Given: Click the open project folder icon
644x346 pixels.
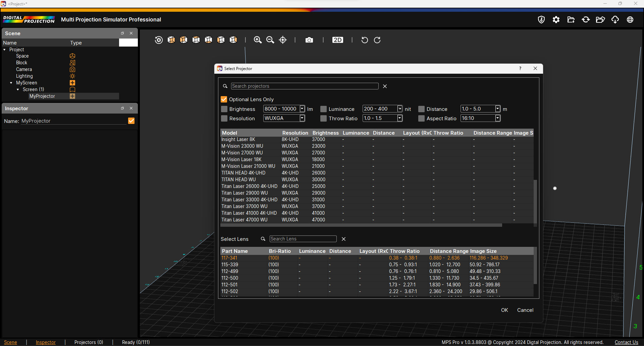Looking at the screenshot, I should pyautogui.click(x=600, y=19).
